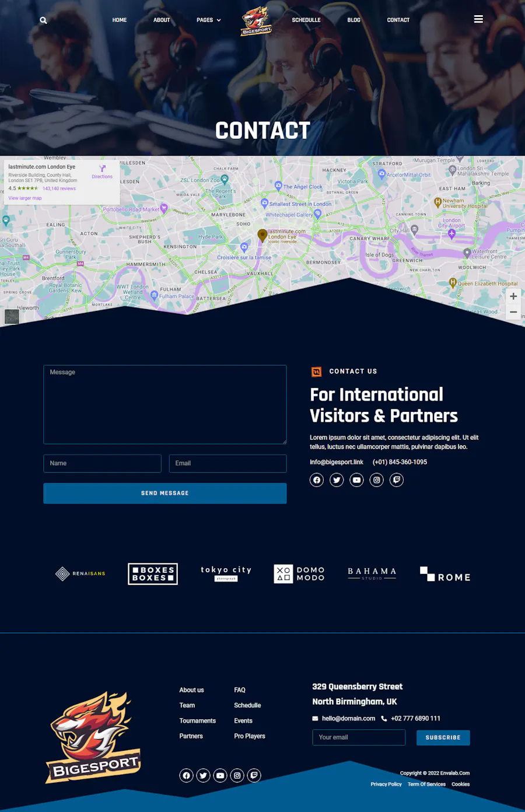Click the +02 777 6890 111 footer phone

pyautogui.click(x=415, y=719)
